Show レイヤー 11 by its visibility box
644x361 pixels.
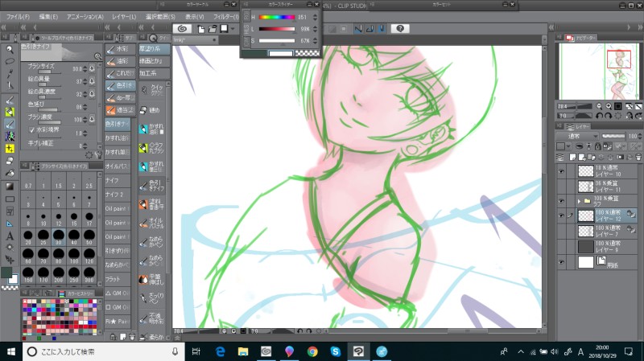pos(561,187)
